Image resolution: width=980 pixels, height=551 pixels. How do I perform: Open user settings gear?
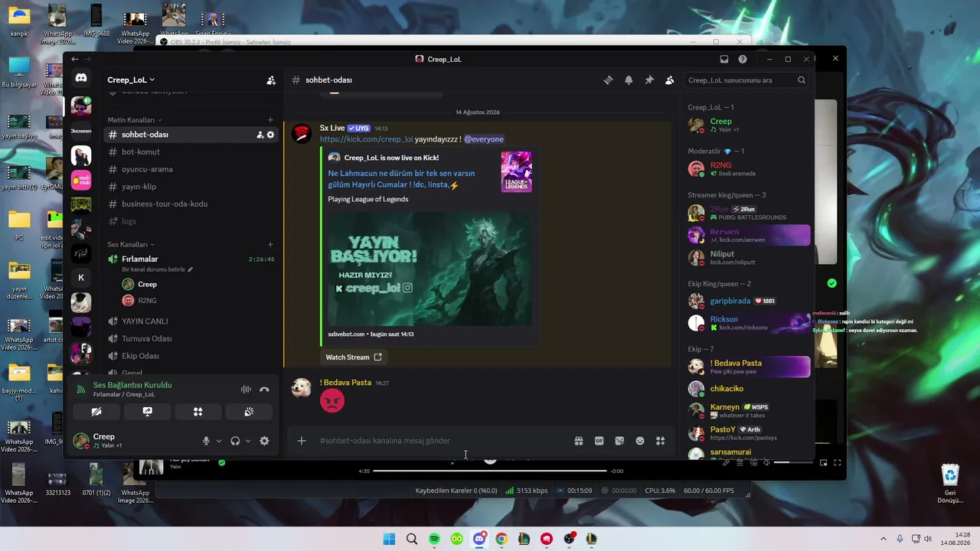[x=264, y=441]
